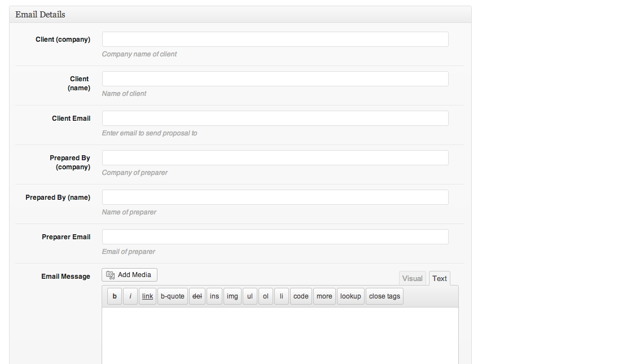Apply italic with the i button
The image size is (640, 364).
pyautogui.click(x=130, y=296)
